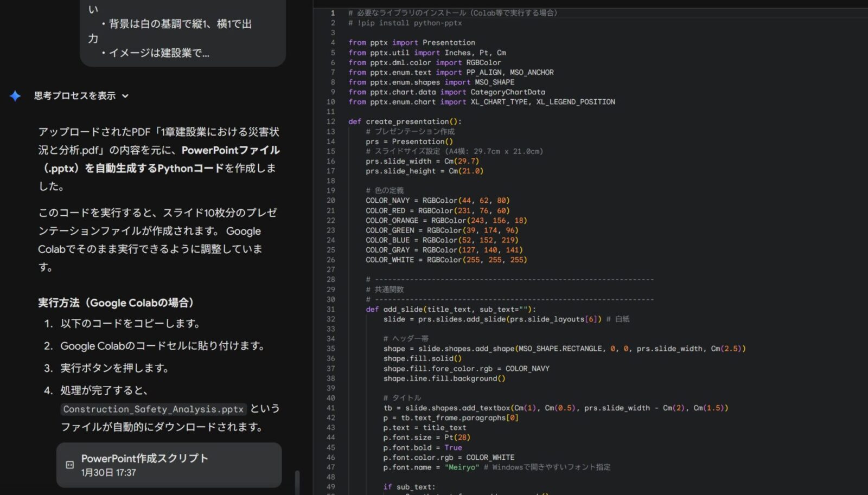Click the 実行方法（Google Colabの場合） heading
Viewport: 868px width, 495px height.
pyautogui.click(x=116, y=303)
